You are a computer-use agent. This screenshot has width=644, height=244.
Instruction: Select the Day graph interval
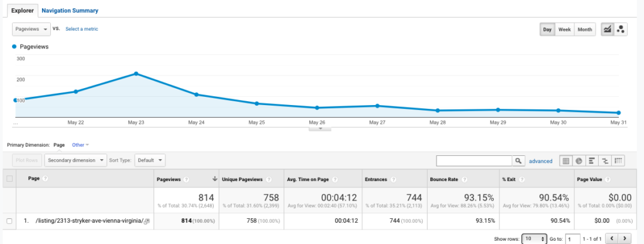coord(547,30)
